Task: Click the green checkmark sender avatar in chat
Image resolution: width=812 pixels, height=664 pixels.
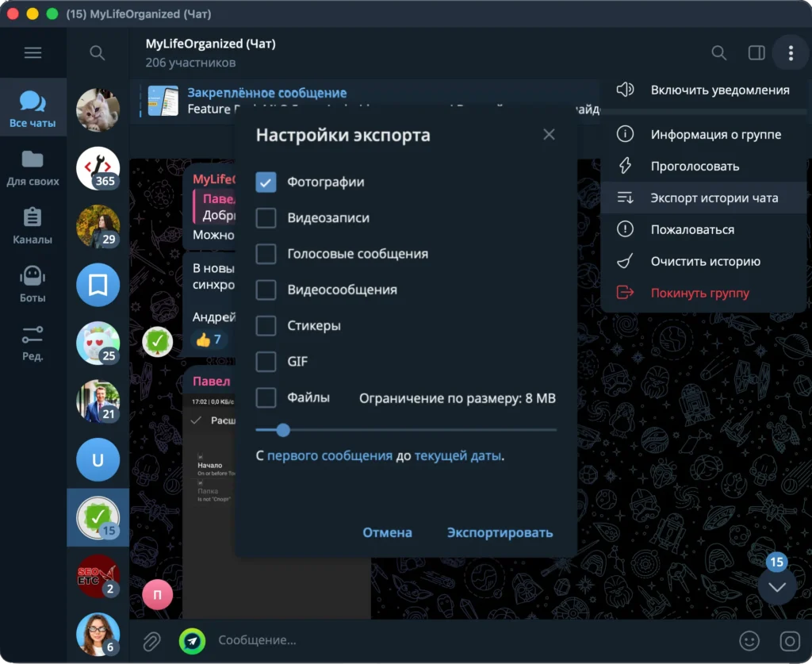Action: click(158, 342)
